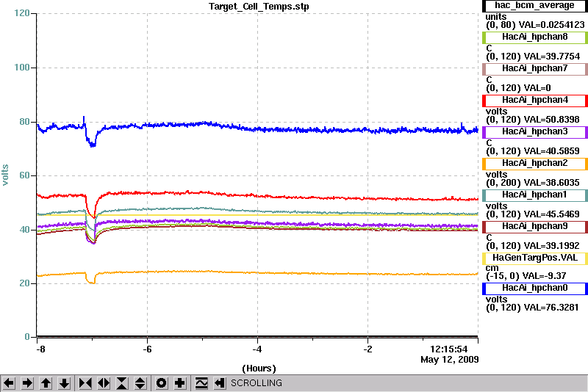The image size is (588, 392).
Task: Click the 80 y-axis tick label
Action: pos(24,122)
